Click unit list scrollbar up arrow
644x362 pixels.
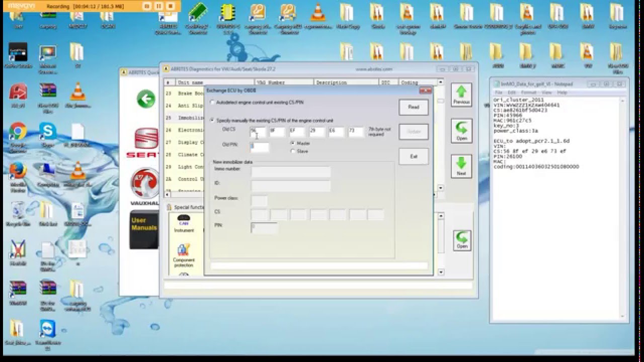point(441,82)
